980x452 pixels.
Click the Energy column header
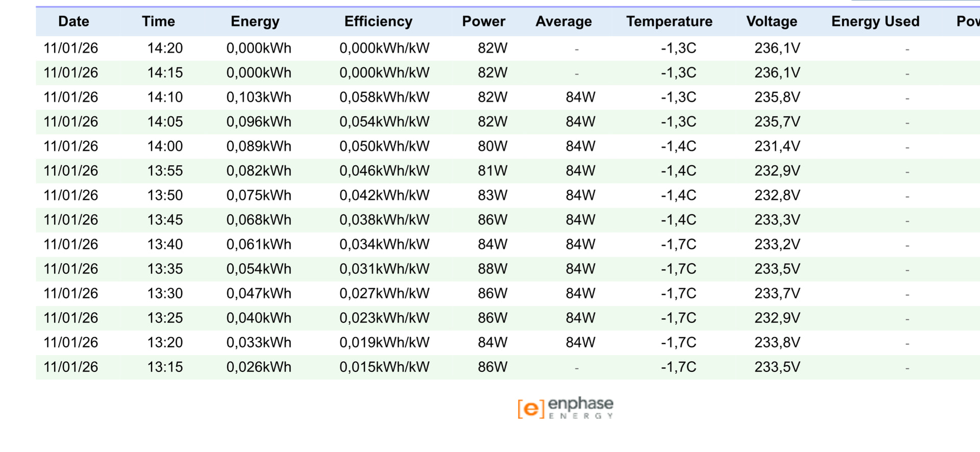coord(255,22)
